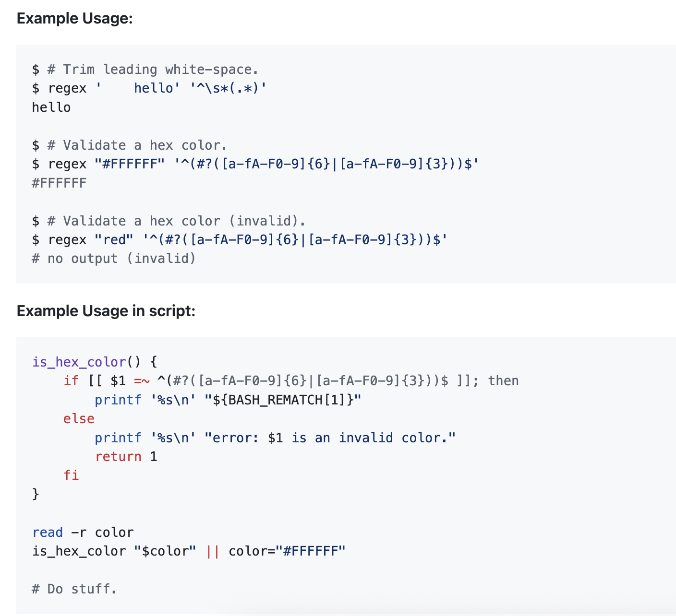This screenshot has height=616, width=676.
Task: Click the "return 1" line
Action: pyautogui.click(x=126, y=457)
